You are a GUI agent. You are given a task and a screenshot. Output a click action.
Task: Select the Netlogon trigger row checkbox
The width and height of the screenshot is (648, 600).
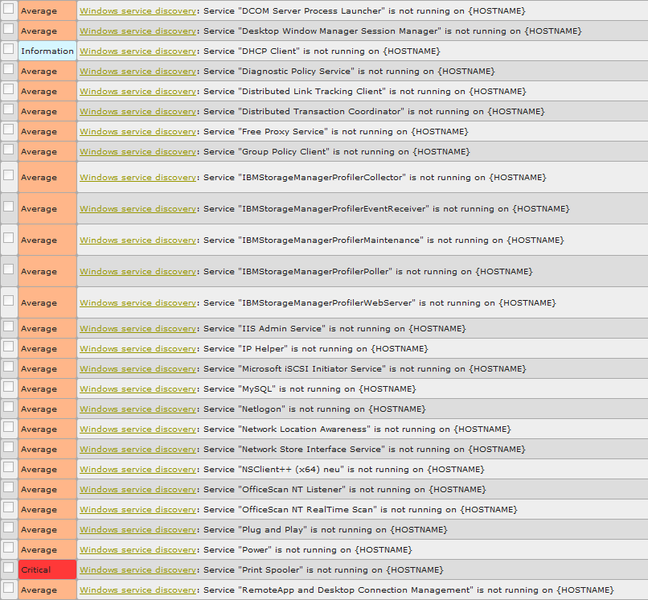[x=9, y=407]
